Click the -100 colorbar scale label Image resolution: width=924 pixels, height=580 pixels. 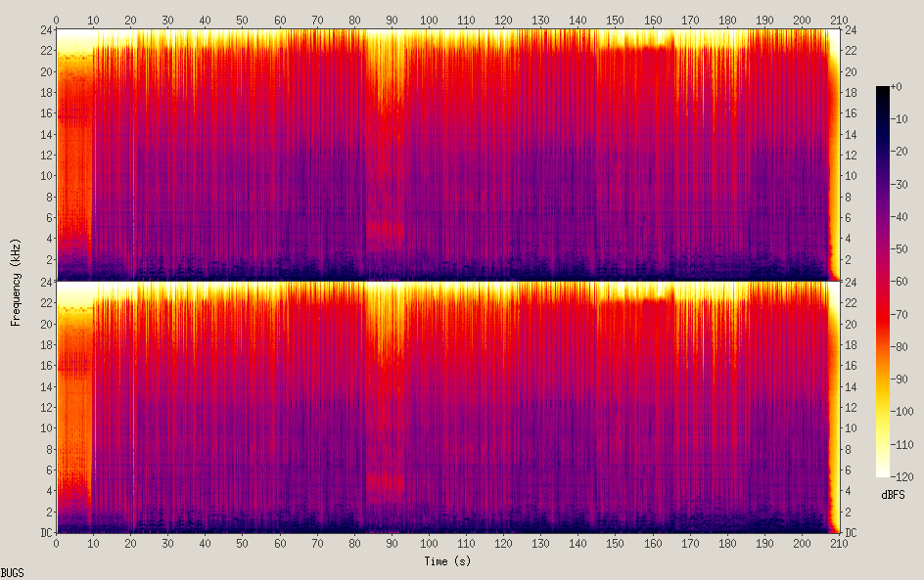[x=901, y=412]
